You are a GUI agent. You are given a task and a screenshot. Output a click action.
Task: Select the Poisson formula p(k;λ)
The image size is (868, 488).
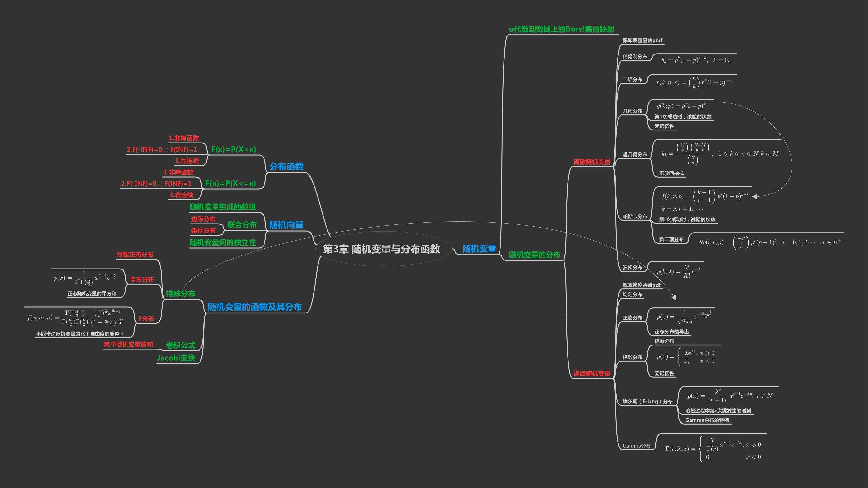679,271
